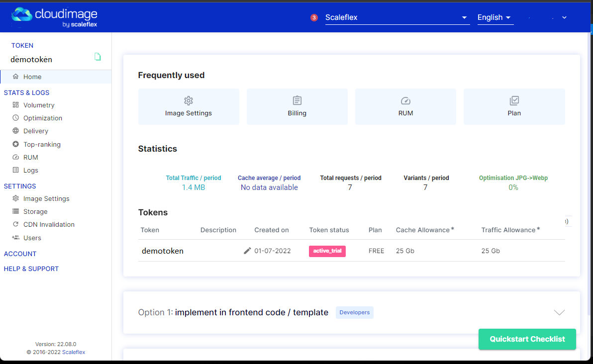Click the Quickstart Checklist button
Screen dimensions: 593x364
tap(527, 339)
